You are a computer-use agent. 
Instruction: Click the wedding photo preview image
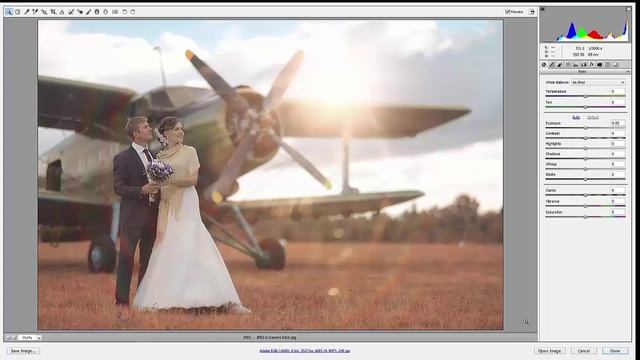click(x=270, y=175)
